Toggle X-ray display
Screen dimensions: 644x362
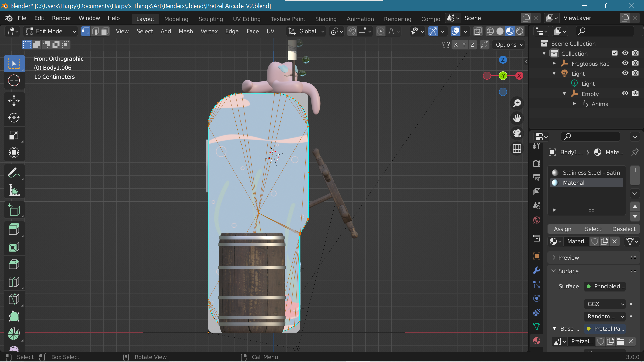[478, 31]
